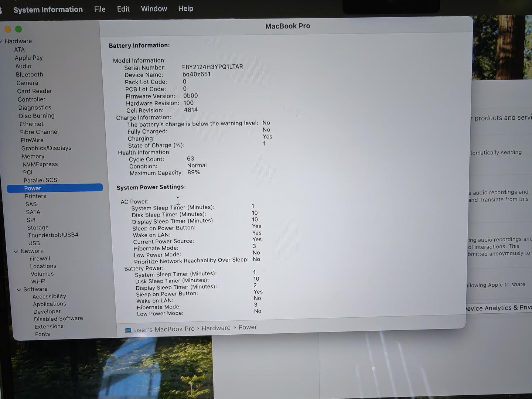Open the Help menu

tap(186, 8)
